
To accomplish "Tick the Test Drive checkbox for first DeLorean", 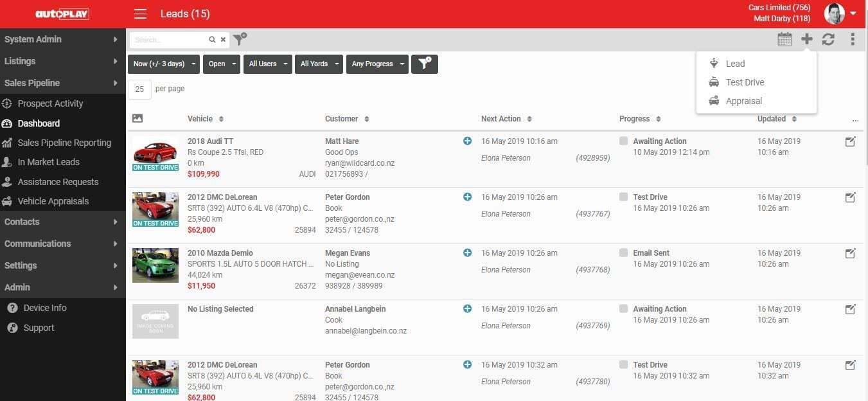I will coord(623,197).
